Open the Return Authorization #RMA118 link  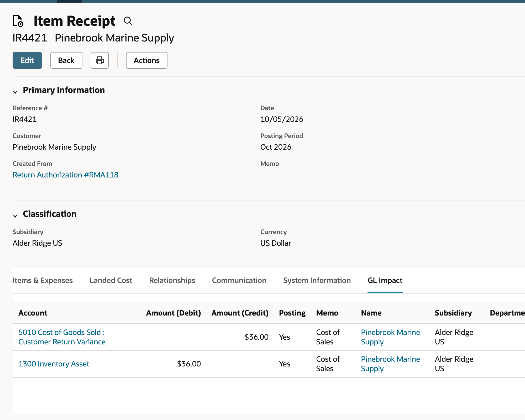(x=66, y=175)
